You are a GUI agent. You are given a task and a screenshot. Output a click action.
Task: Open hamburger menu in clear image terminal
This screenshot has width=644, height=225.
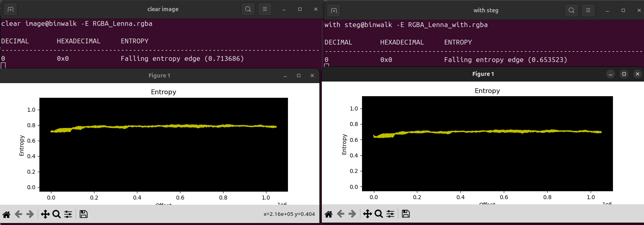[x=265, y=9]
